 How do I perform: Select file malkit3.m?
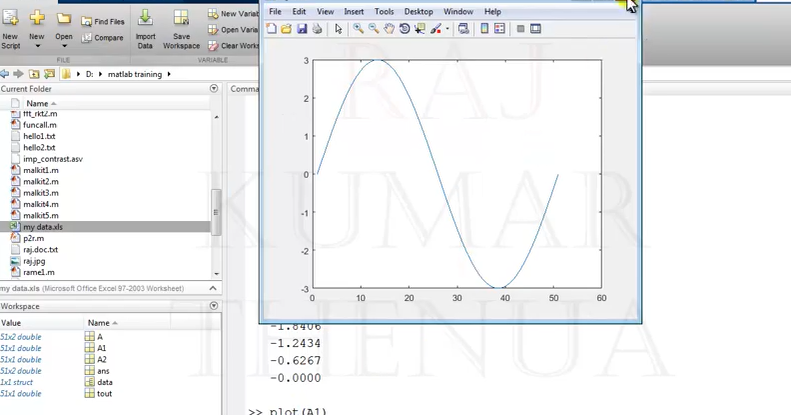coord(40,193)
